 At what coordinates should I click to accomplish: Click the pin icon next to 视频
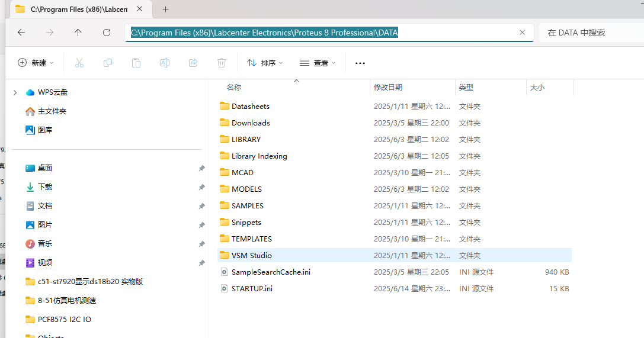coord(201,262)
